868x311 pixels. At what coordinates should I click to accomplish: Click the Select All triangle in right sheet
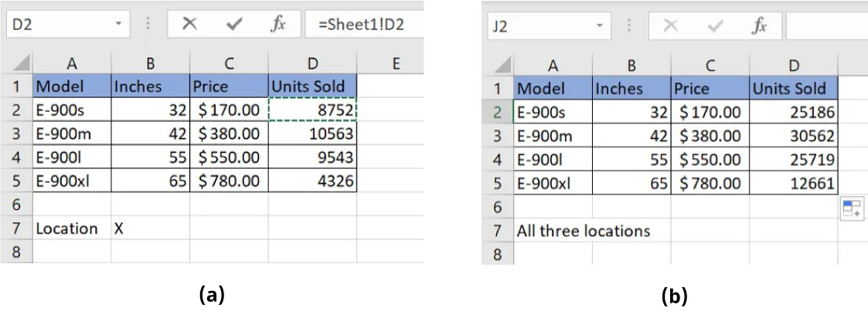[502, 65]
